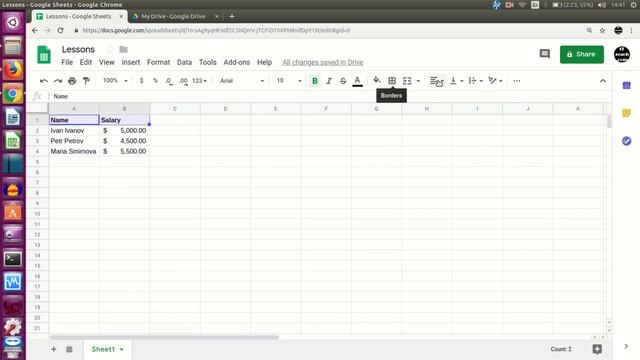The height and width of the screenshot is (360, 640).
Task: Toggle Strikethrough formatting
Action: tap(343, 81)
